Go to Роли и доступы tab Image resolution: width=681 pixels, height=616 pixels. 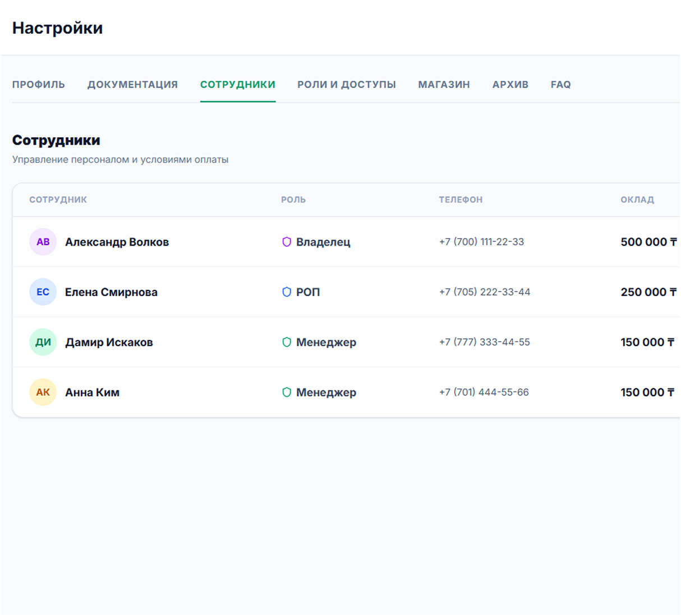coord(347,85)
